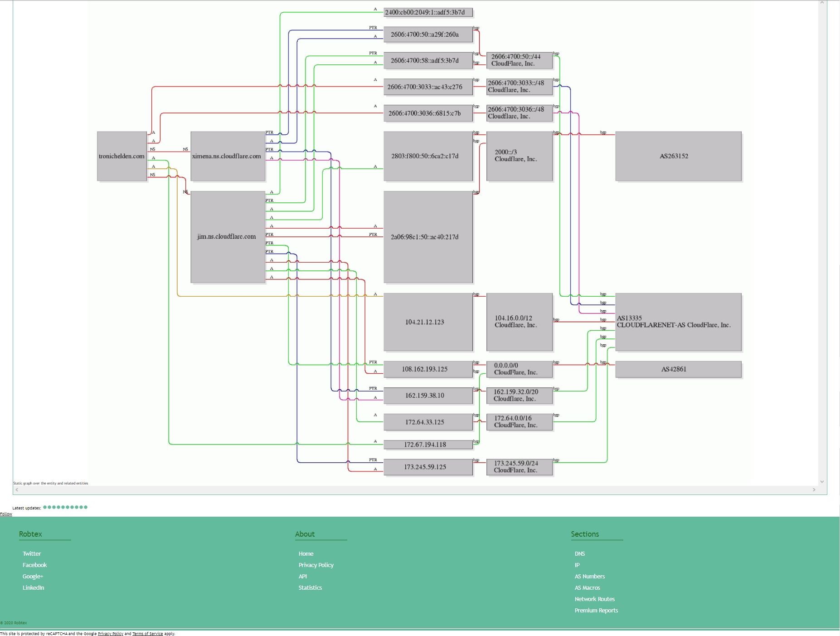Image resolution: width=840 pixels, height=636 pixels.
Task: Click the tronichelden.com graph node
Action: point(122,156)
